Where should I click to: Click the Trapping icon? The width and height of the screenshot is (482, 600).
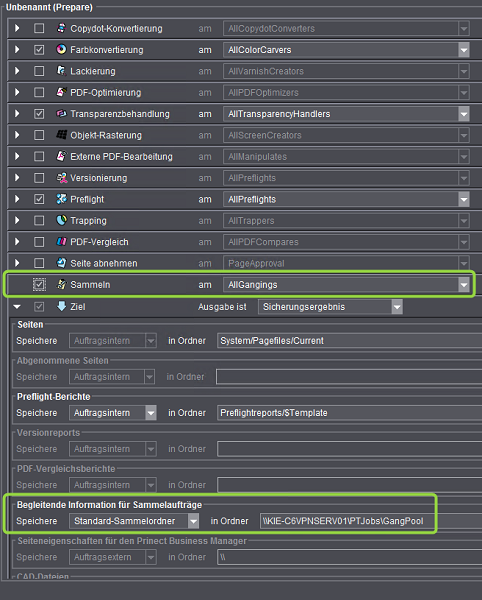coord(61,220)
